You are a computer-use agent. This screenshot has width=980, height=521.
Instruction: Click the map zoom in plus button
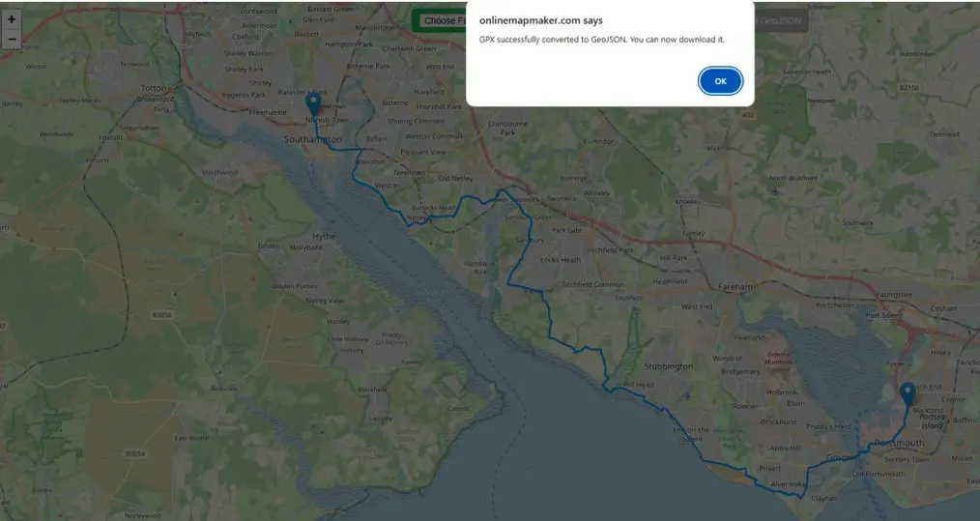pos(12,19)
